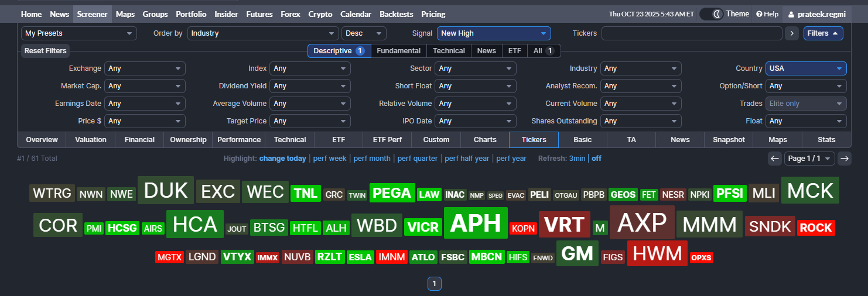The height and width of the screenshot is (296, 868).
Task: Click page number 1 button at bottom
Action: [x=434, y=284]
